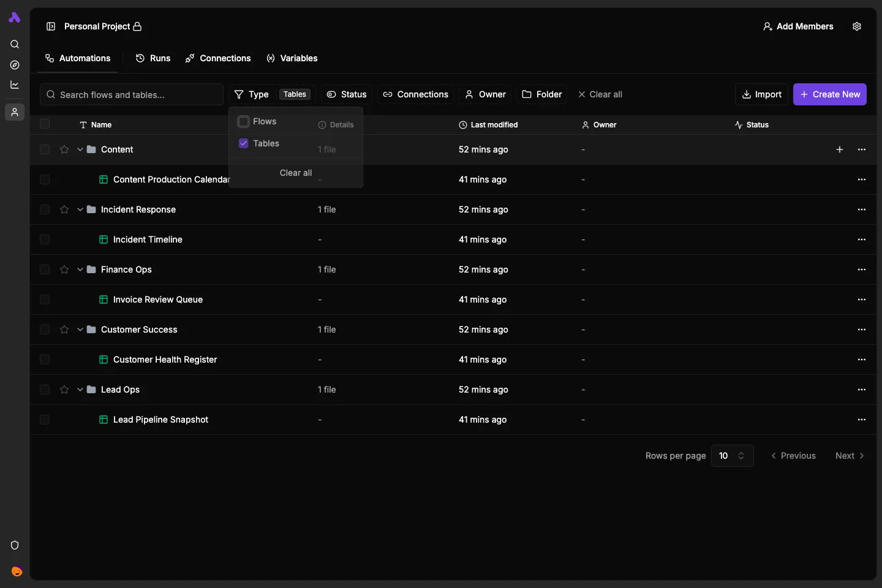The width and height of the screenshot is (882, 588).
Task: Go to the Next page
Action: tap(850, 456)
